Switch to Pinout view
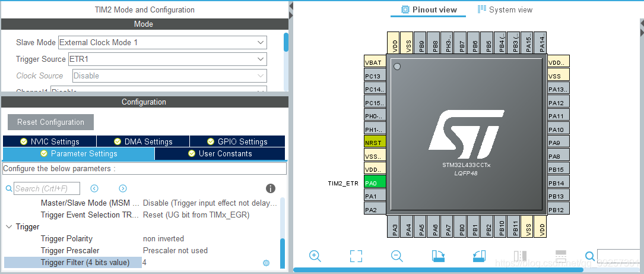Screen dimensions: 644x274 tap(429, 10)
